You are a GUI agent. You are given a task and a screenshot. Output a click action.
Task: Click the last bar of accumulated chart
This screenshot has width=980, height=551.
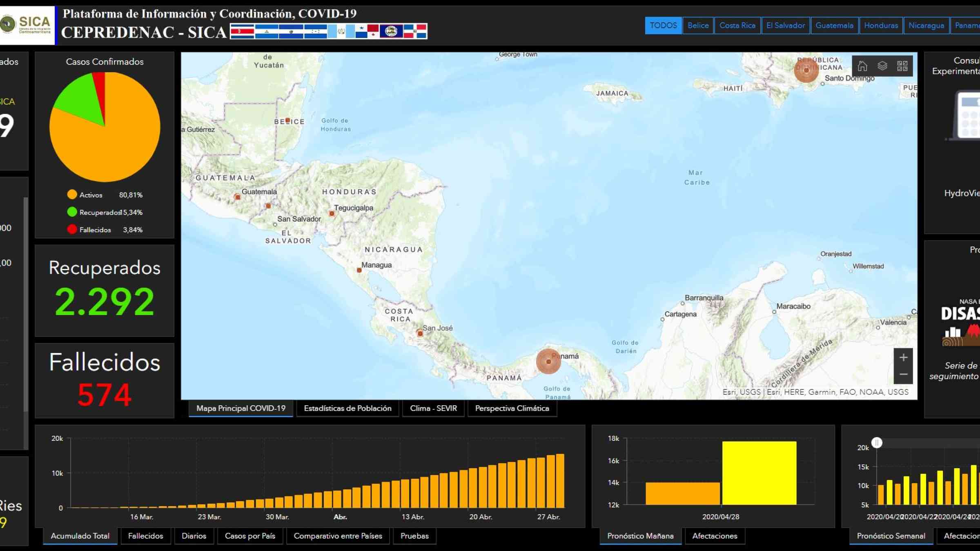560,481
